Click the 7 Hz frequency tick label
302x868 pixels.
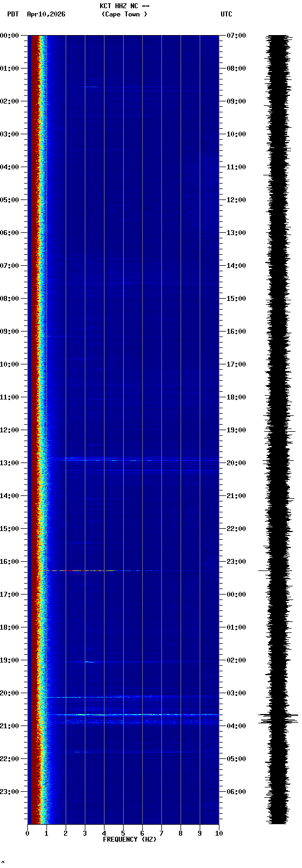coord(161,833)
